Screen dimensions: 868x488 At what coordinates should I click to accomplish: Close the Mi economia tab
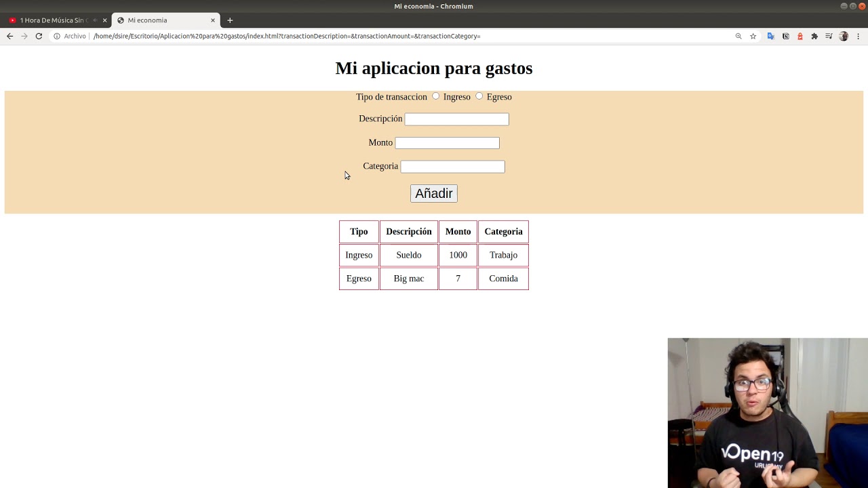click(x=212, y=20)
